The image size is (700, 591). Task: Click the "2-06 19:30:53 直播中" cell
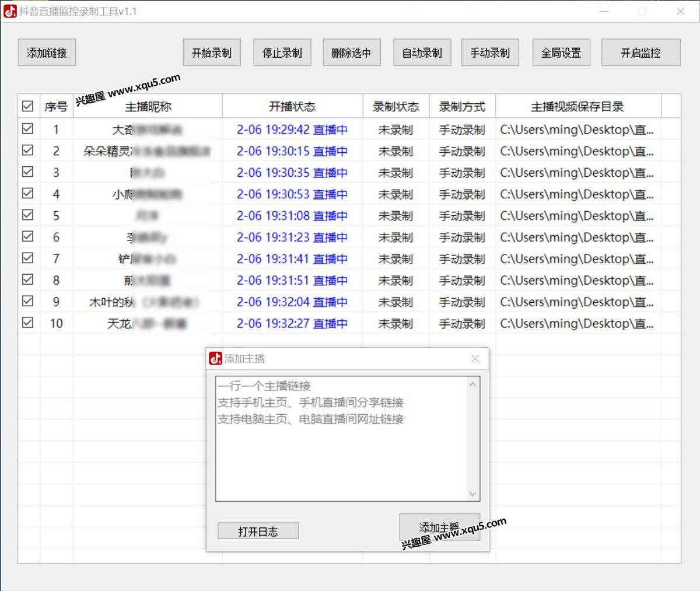coord(292,194)
